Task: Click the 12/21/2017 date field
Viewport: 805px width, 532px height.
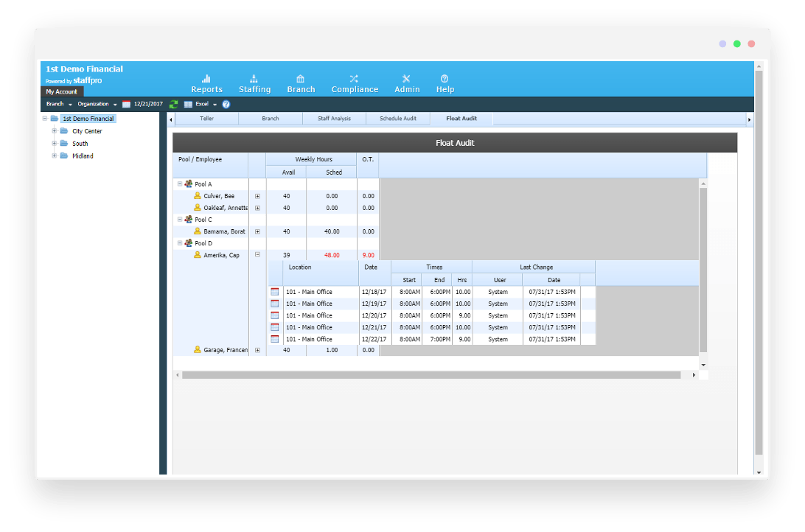Action: [148, 104]
